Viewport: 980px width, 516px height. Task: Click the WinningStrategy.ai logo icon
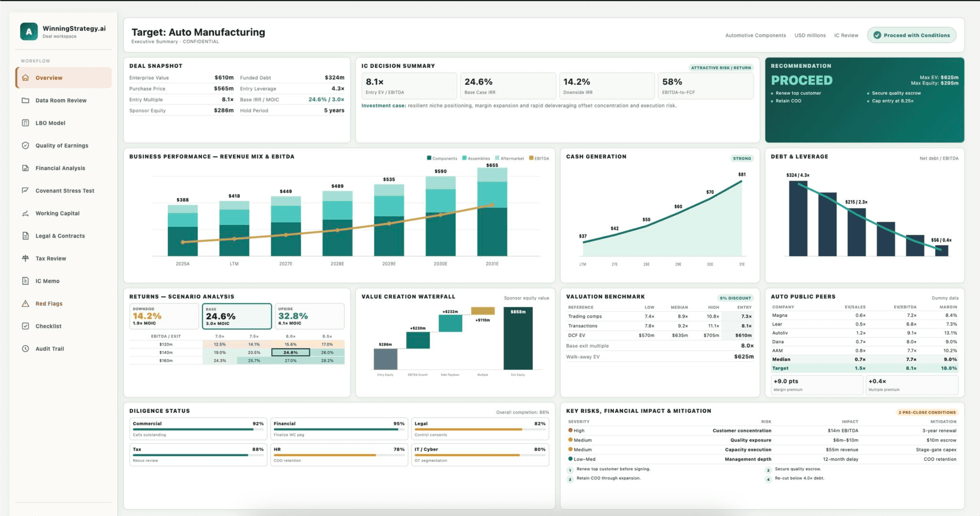(29, 31)
